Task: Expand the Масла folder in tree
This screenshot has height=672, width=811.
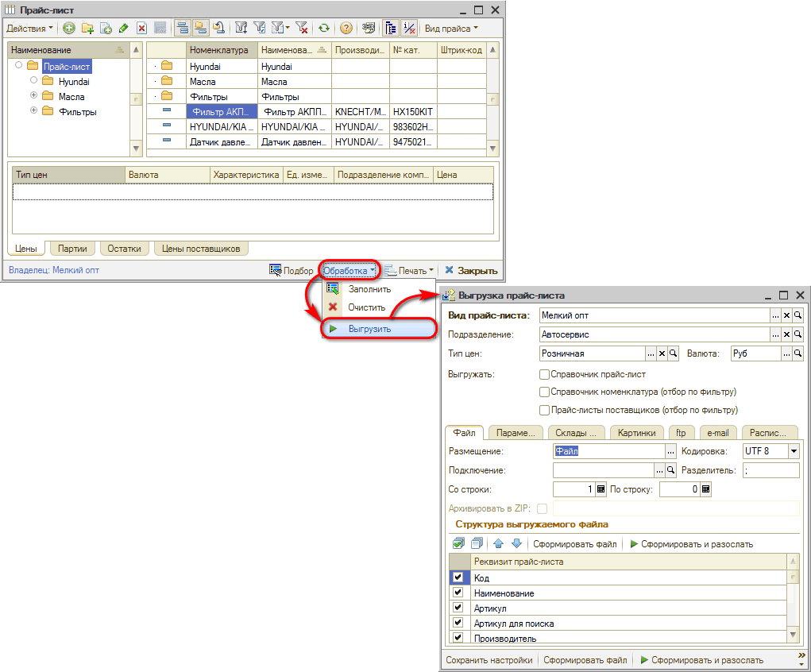Action: [34, 96]
